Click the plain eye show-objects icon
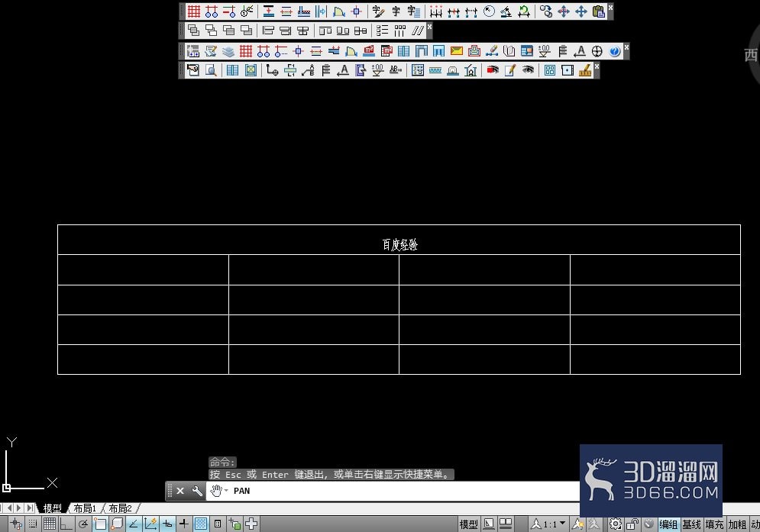 (x=528, y=70)
